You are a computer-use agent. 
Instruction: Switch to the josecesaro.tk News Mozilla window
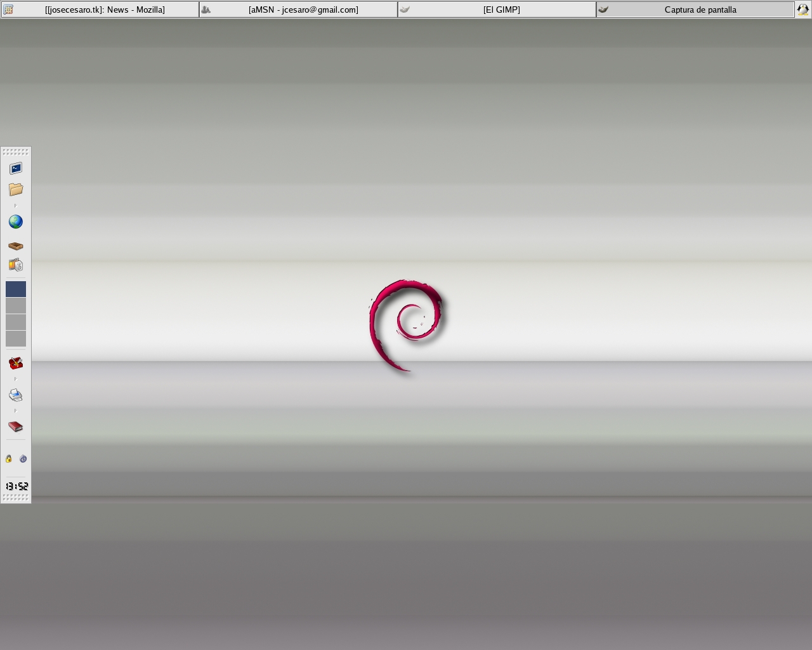[x=100, y=10]
